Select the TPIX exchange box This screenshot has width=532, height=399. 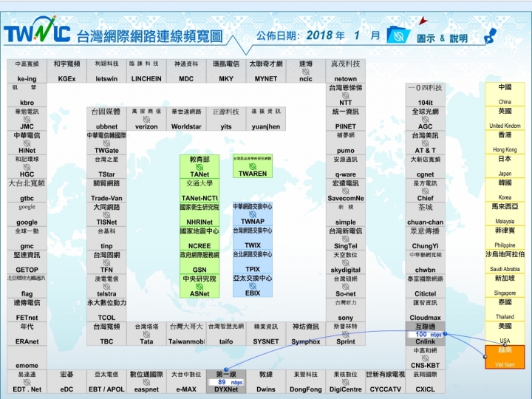pos(253,262)
